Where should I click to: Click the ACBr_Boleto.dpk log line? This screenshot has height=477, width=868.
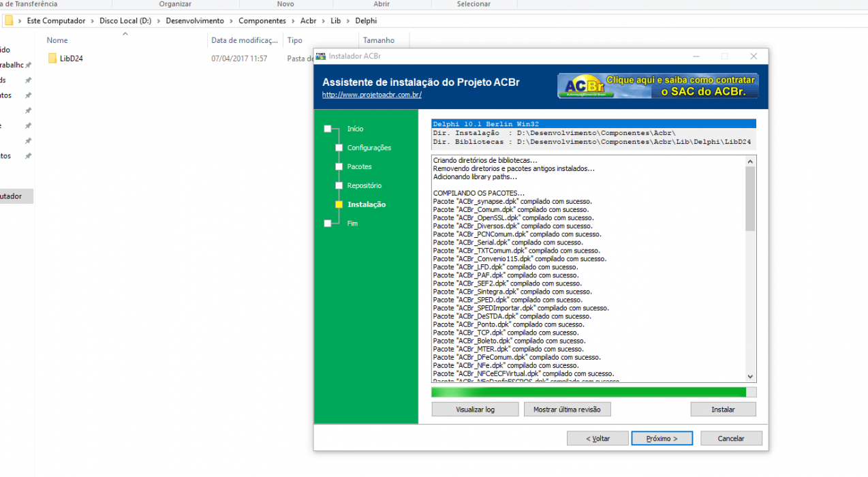click(x=509, y=341)
